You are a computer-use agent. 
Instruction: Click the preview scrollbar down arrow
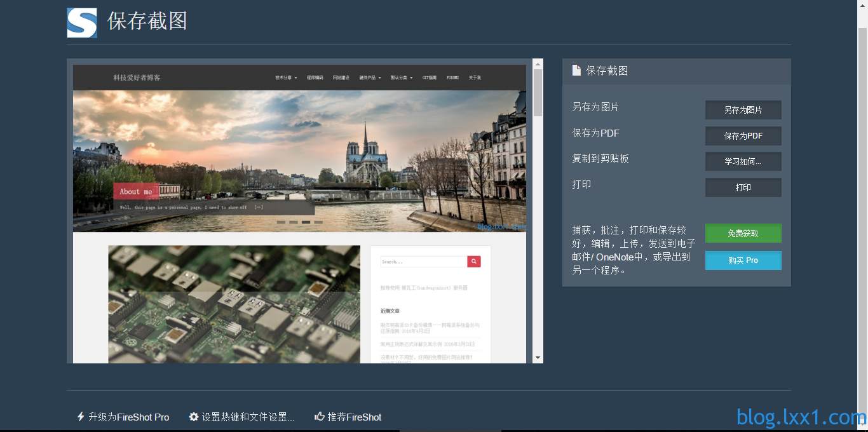538,358
